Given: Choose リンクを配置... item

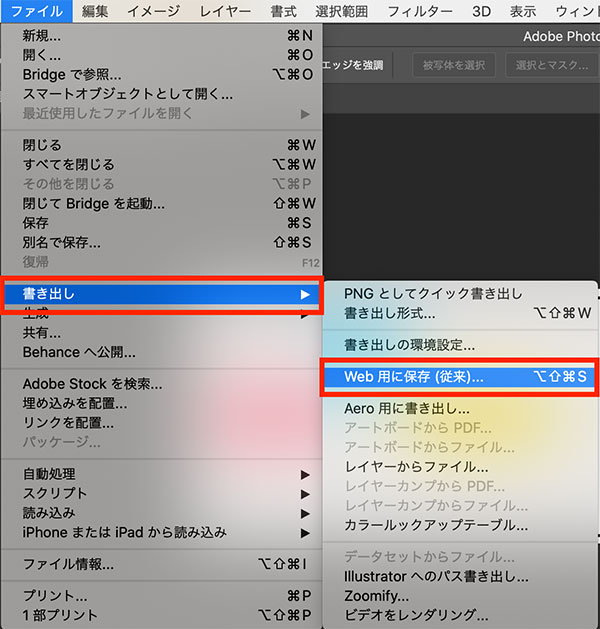Looking at the screenshot, I should tap(162, 422).
